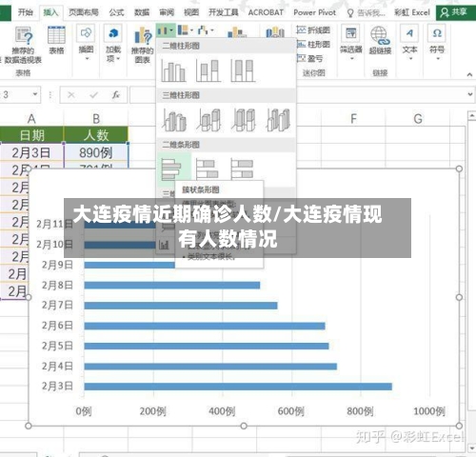Expand the formula bar with chevron
The width and height of the screenshot is (476, 457).
[x=470, y=94]
